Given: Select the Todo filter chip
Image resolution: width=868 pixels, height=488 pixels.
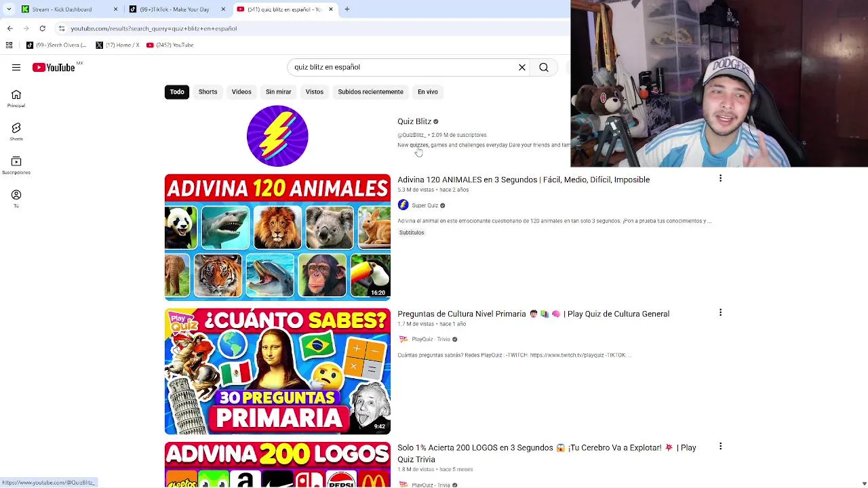Looking at the screenshot, I should click(177, 91).
